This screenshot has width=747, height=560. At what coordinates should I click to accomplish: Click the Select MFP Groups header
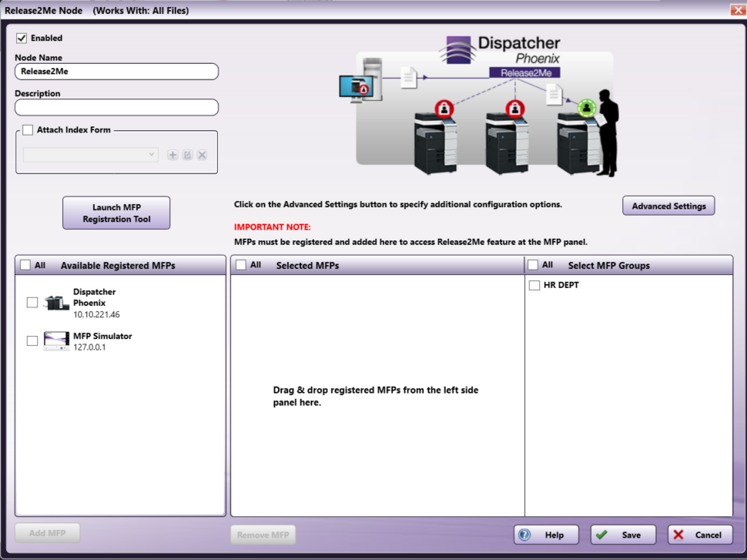tap(608, 266)
